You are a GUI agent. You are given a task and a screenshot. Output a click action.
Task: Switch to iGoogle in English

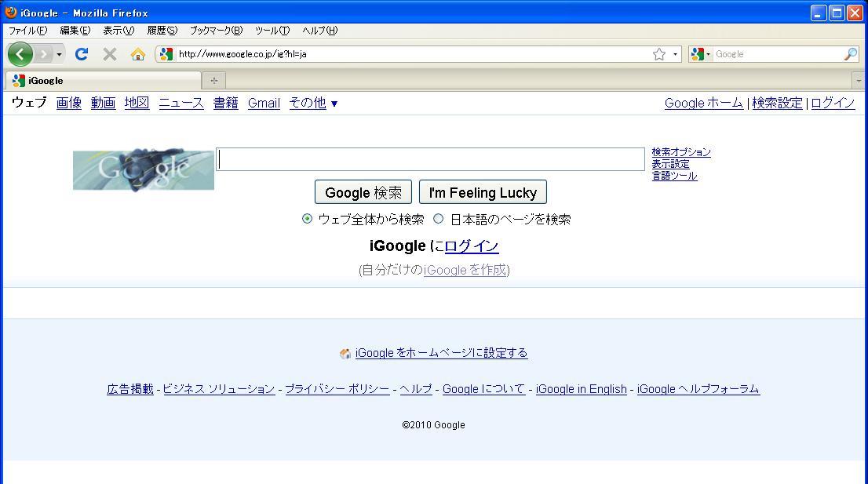click(582, 389)
